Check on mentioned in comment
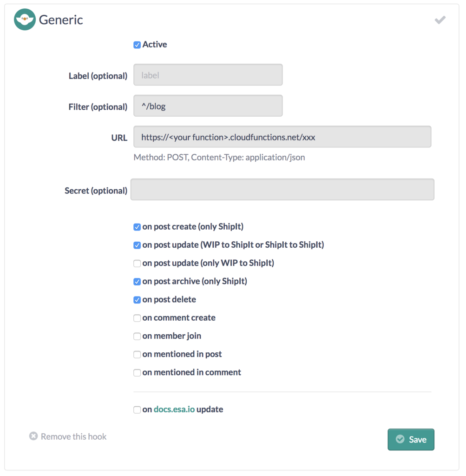Viewport: 466px width, 476px height. (x=137, y=372)
